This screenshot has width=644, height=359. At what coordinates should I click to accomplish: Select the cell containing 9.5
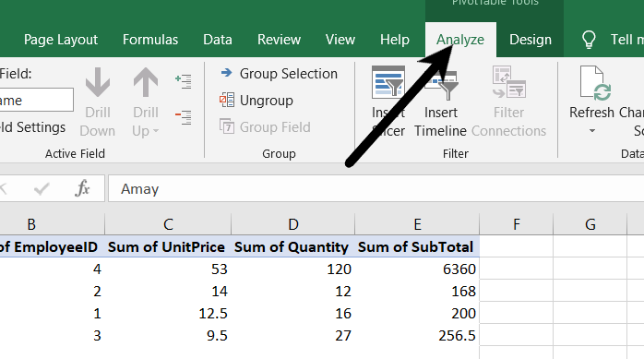pyautogui.click(x=168, y=336)
